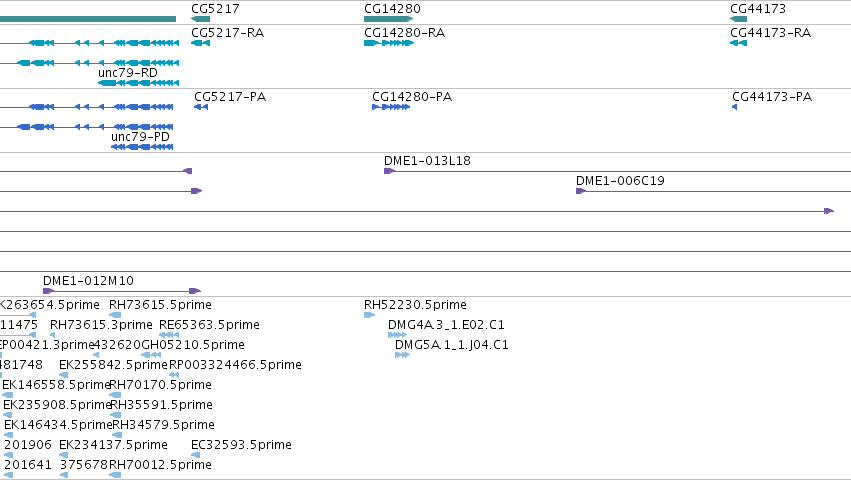Click the DMG4A3_1.E02.C1 EST glyph
The height and width of the screenshot is (480, 851).
click(397, 335)
